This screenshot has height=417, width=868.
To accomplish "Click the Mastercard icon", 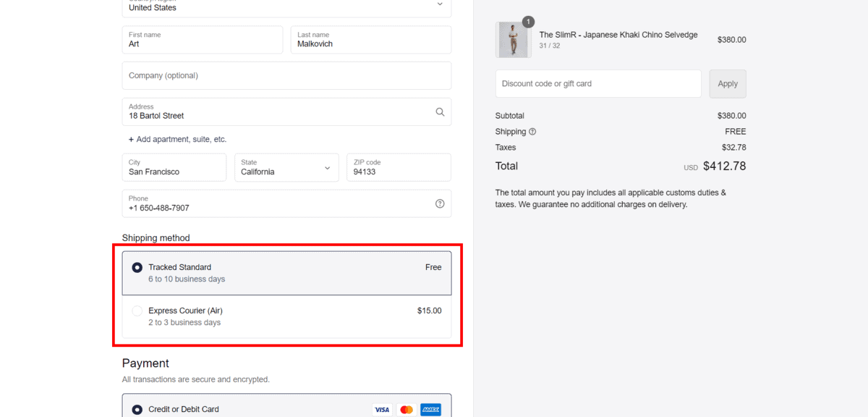I will coord(407,410).
